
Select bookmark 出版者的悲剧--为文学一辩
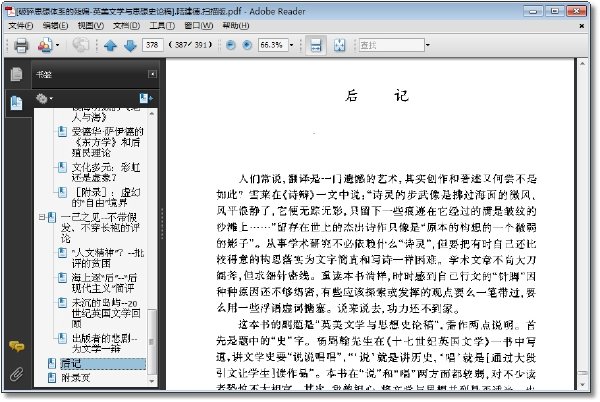(x=104, y=343)
